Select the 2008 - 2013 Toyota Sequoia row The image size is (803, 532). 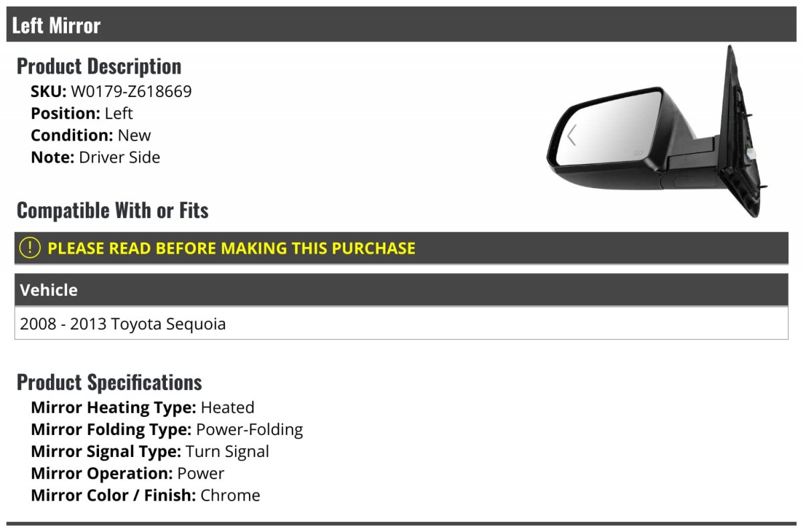point(401,324)
